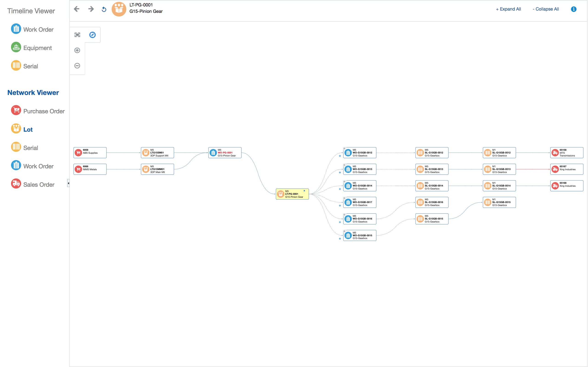Viewport: 588px width, 367px height.
Task: Toggle the pan/compass mode on the canvas
Action: 92,35
